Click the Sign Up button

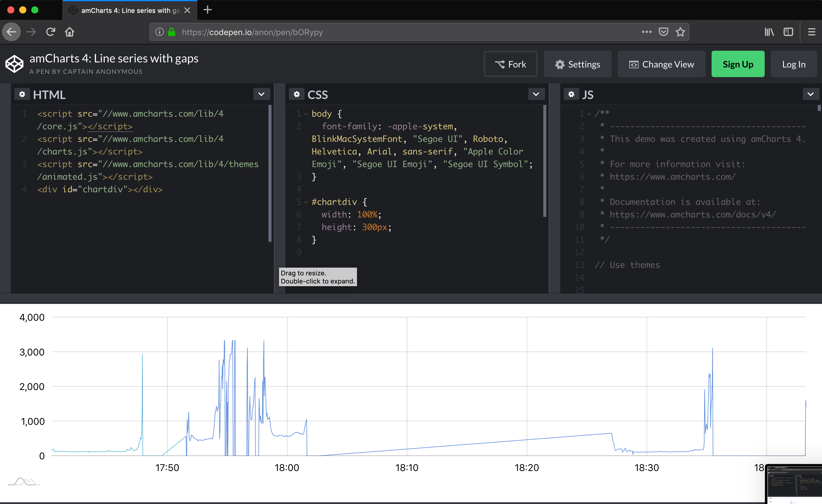(x=738, y=64)
